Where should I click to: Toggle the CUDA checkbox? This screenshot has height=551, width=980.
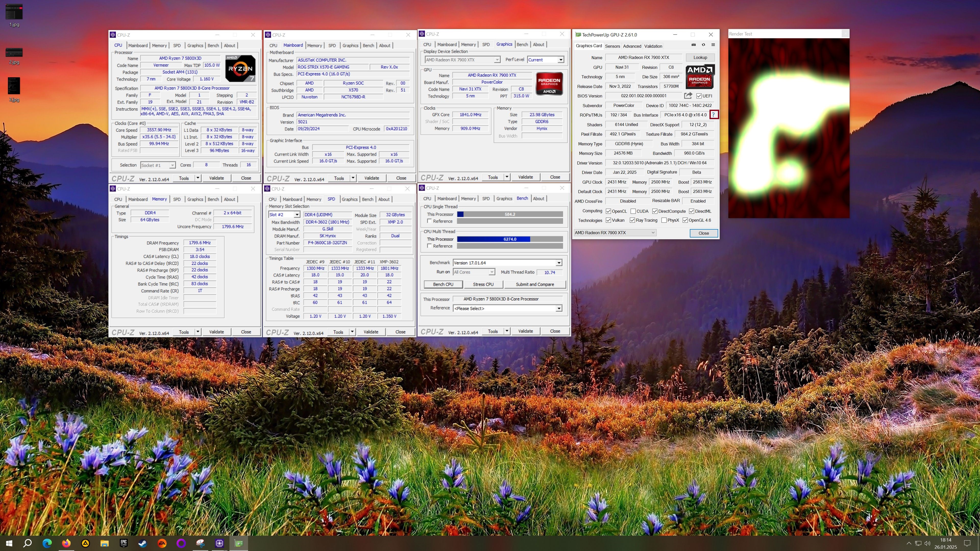pos(633,211)
